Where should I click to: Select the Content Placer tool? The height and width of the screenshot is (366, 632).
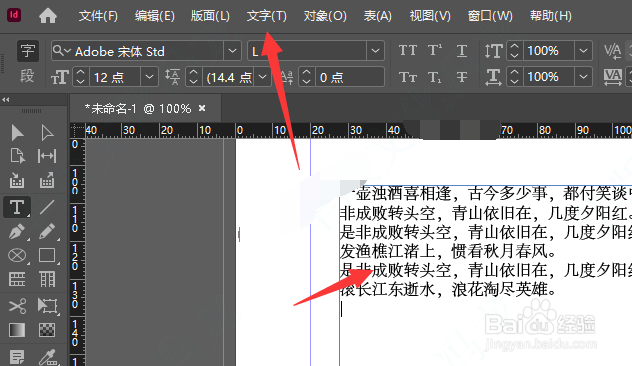click(x=47, y=181)
